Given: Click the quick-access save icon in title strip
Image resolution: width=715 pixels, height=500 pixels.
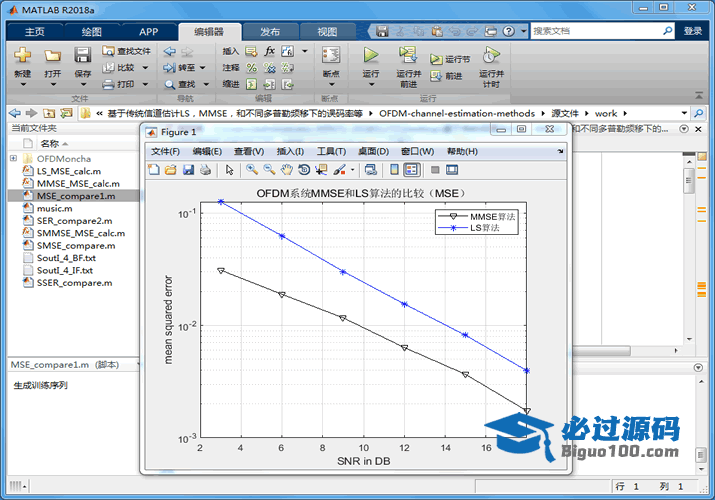Looking at the screenshot, I should tap(382, 31).
